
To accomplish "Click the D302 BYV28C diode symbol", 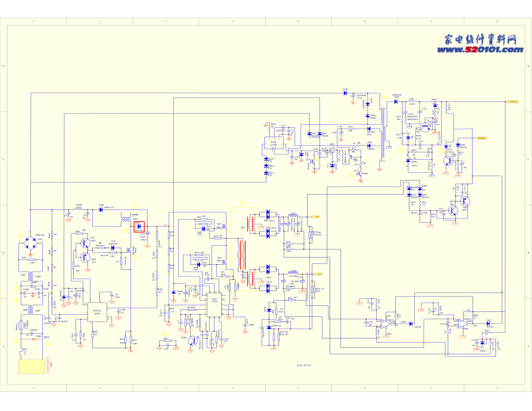I will 369,129.
